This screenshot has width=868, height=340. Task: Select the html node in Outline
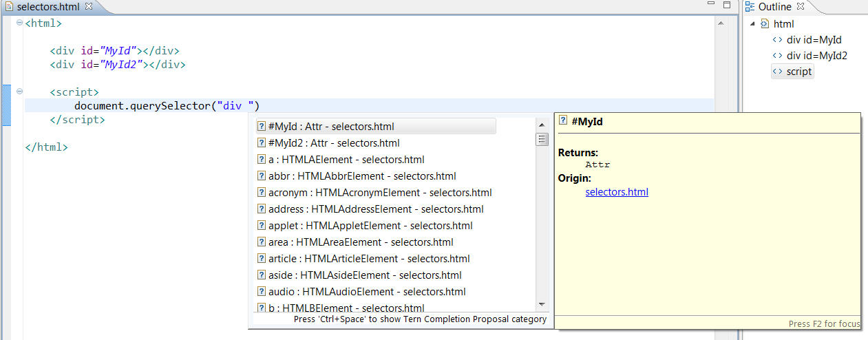click(x=784, y=24)
